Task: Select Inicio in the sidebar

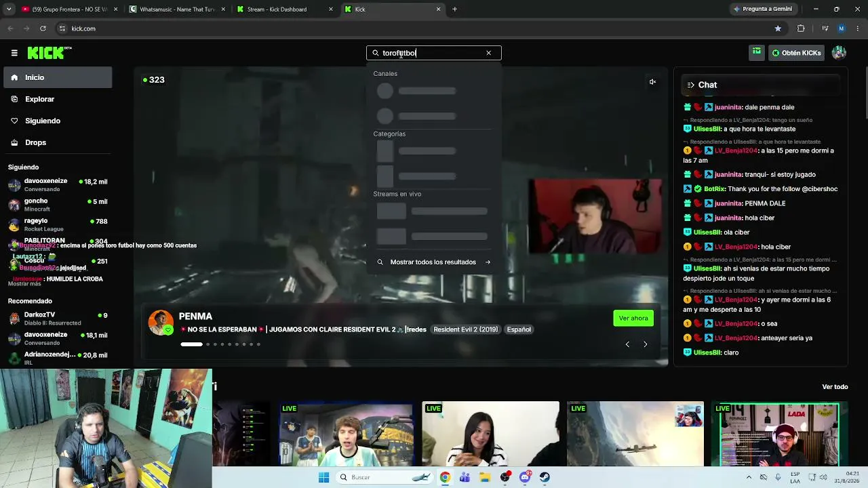Action: tap(58, 77)
